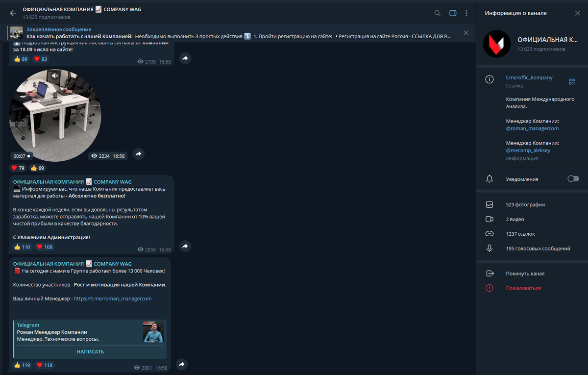Click the link chain icon
Screen dimensions: 588x375
tap(489, 234)
